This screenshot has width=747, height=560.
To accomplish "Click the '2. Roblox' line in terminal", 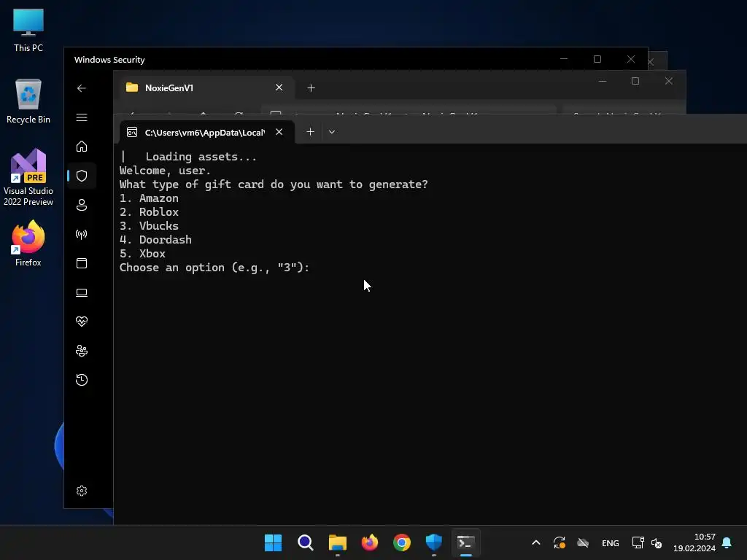I will 149,212.
